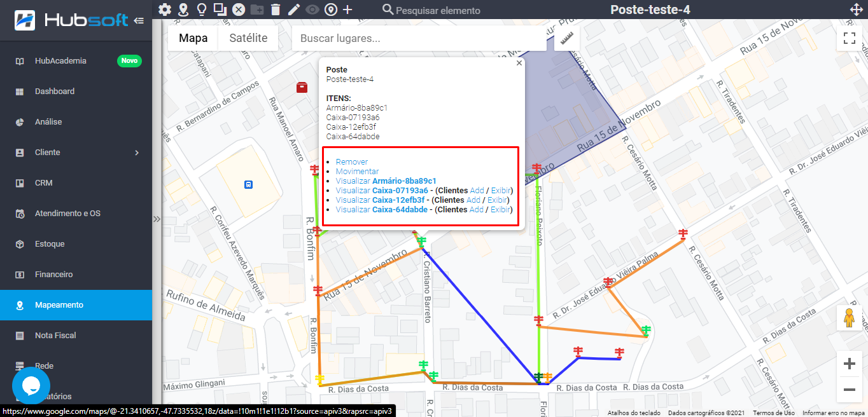Viewport: 868px width, 417px height.
Task: Select the ruler measurement tool
Action: 567,38
